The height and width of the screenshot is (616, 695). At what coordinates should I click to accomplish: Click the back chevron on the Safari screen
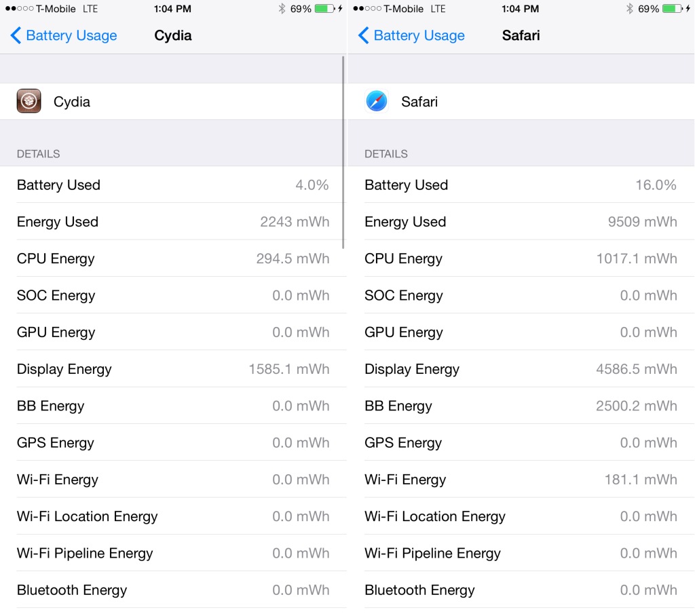363,35
